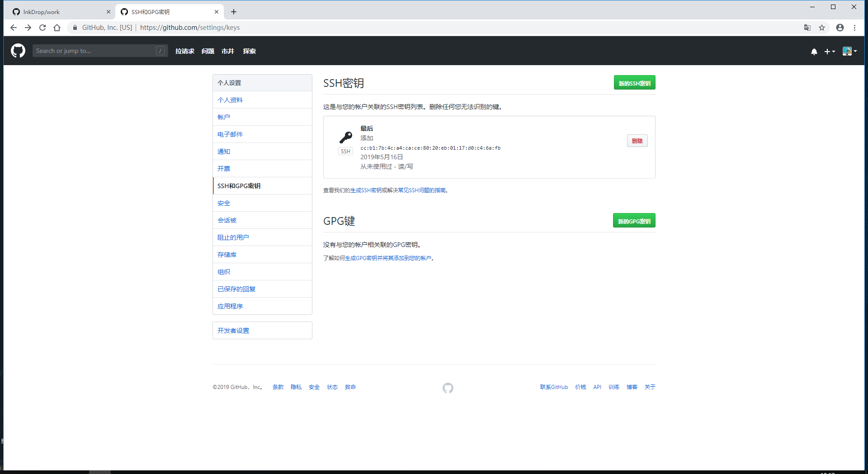Open 开票 settings
This screenshot has height=474, width=868.
click(262, 169)
